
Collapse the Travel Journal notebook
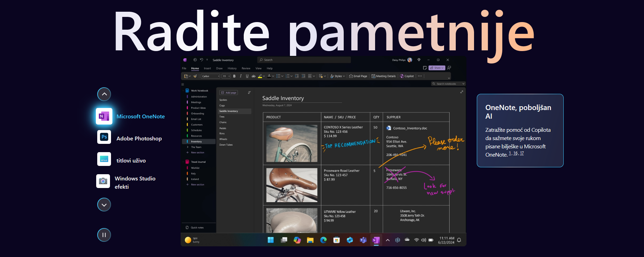coord(183,162)
